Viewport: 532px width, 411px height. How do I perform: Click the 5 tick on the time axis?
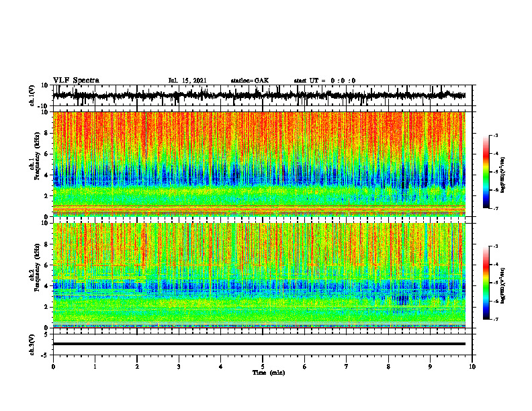click(x=263, y=367)
